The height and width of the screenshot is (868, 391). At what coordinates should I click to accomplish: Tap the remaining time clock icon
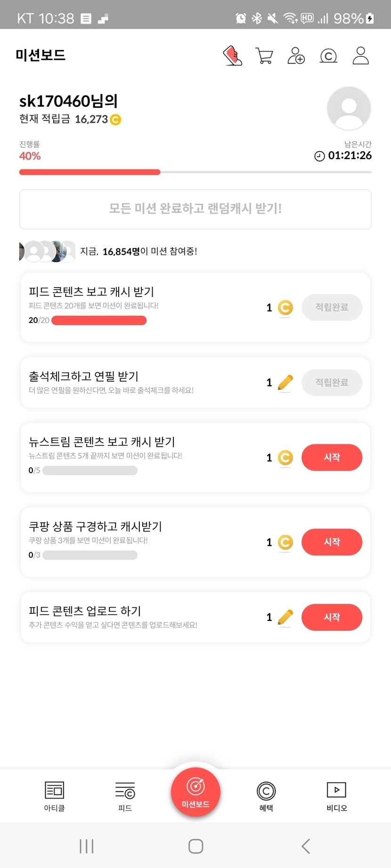coord(319,156)
